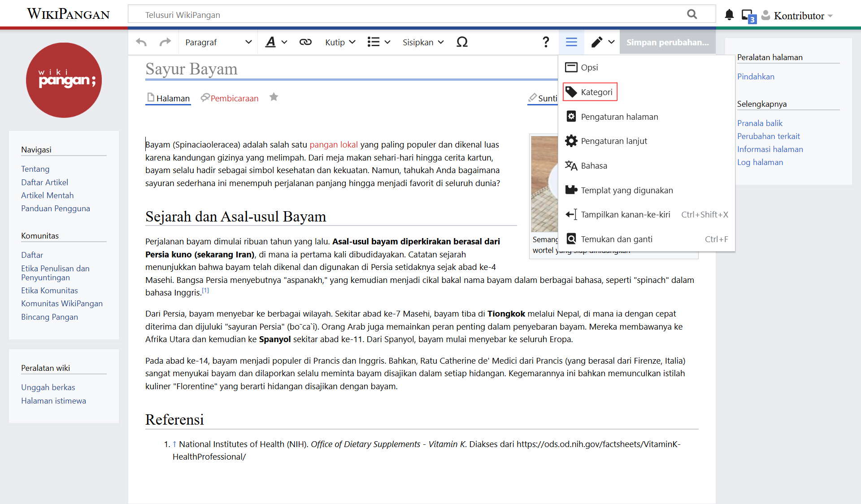Expand the Sisipkan insert menu
861x504 pixels.
(x=423, y=42)
